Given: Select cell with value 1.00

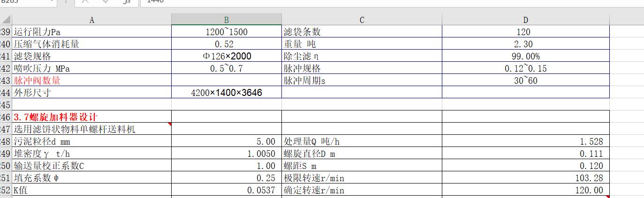Looking at the screenshot, I should click(227, 165).
